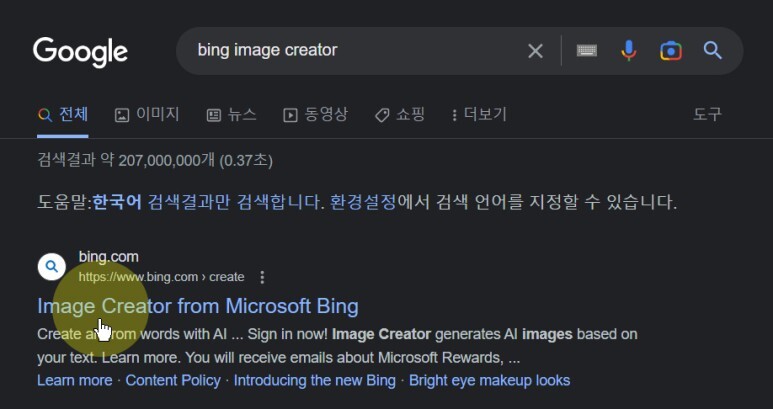The width and height of the screenshot is (773, 409).
Task: Click the magnifier search submit icon
Action: pyautogui.click(x=712, y=50)
